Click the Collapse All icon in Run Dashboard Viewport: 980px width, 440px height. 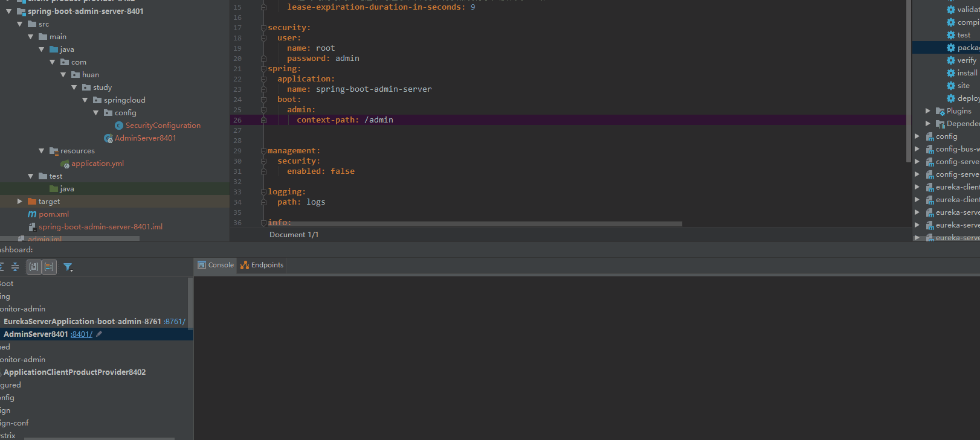15,267
